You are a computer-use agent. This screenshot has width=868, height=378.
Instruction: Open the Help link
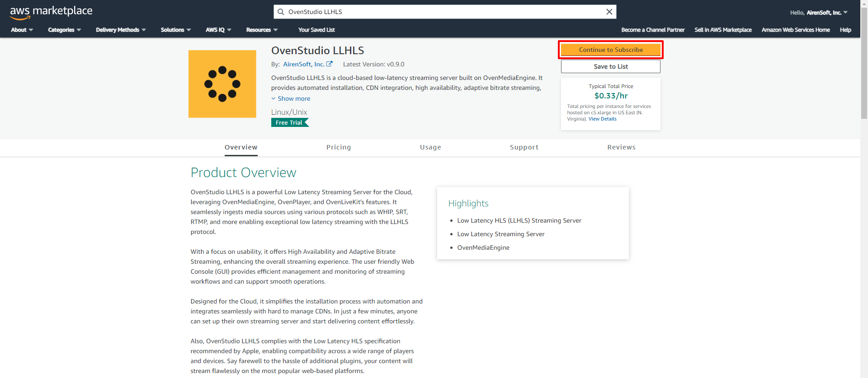[x=845, y=30]
